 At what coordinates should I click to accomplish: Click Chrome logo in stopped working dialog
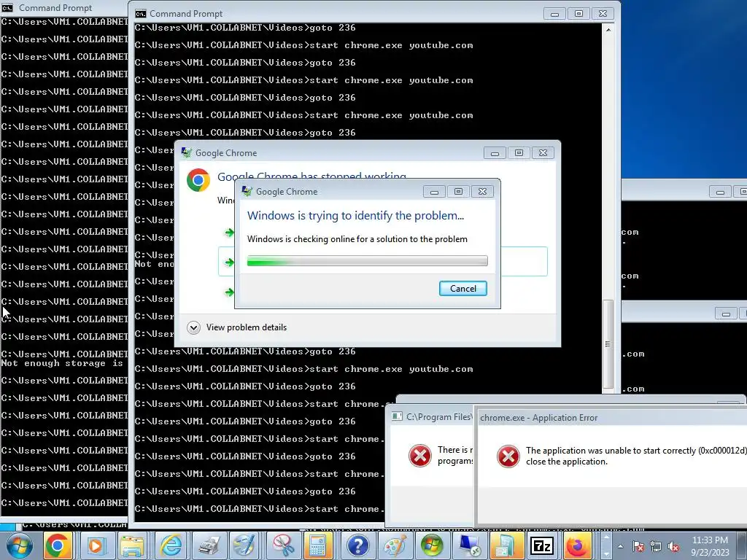(x=198, y=181)
